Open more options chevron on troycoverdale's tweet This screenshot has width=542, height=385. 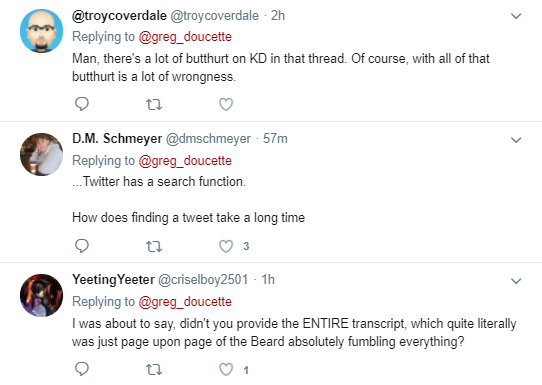tap(516, 16)
